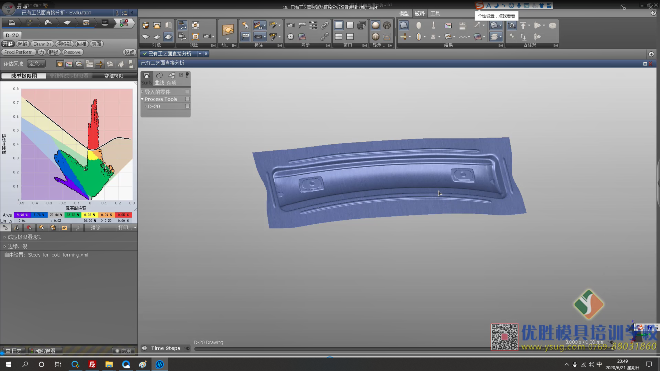Open the Windows Start menu

tap(8, 364)
